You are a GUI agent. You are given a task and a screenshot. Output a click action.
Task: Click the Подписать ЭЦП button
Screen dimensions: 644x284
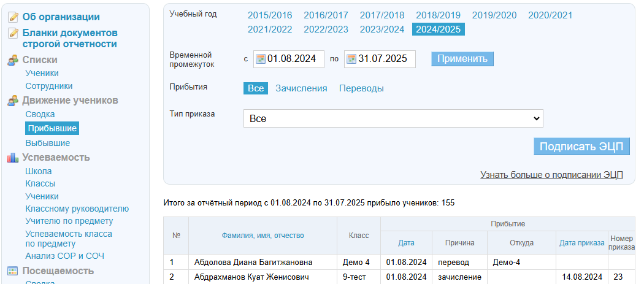(x=581, y=147)
